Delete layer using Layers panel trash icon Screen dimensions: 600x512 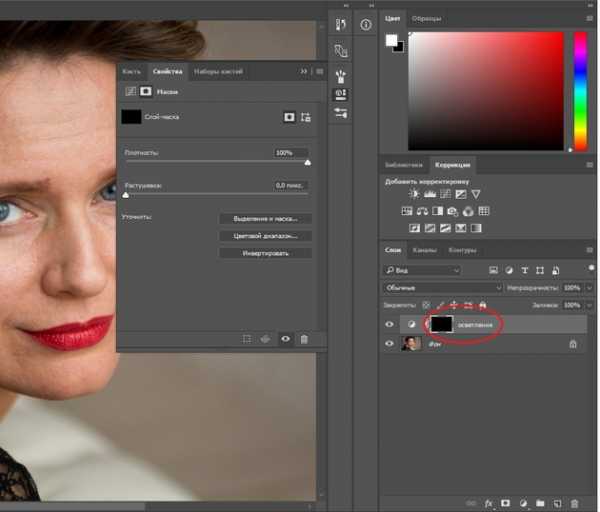pos(574,503)
